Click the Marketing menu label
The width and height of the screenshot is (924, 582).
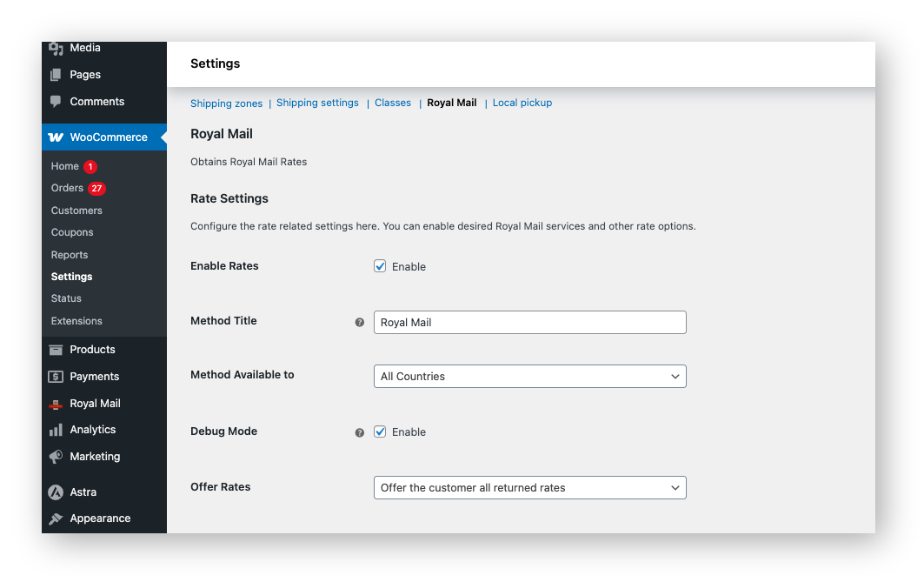[95, 457]
